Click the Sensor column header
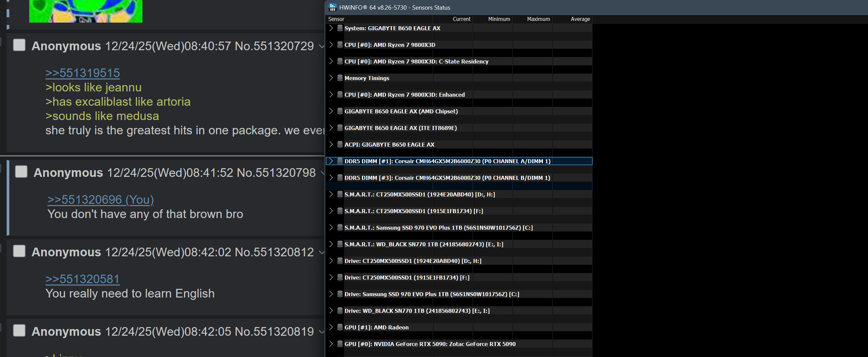Image resolution: width=868 pixels, height=357 pixels. point(379,19)
